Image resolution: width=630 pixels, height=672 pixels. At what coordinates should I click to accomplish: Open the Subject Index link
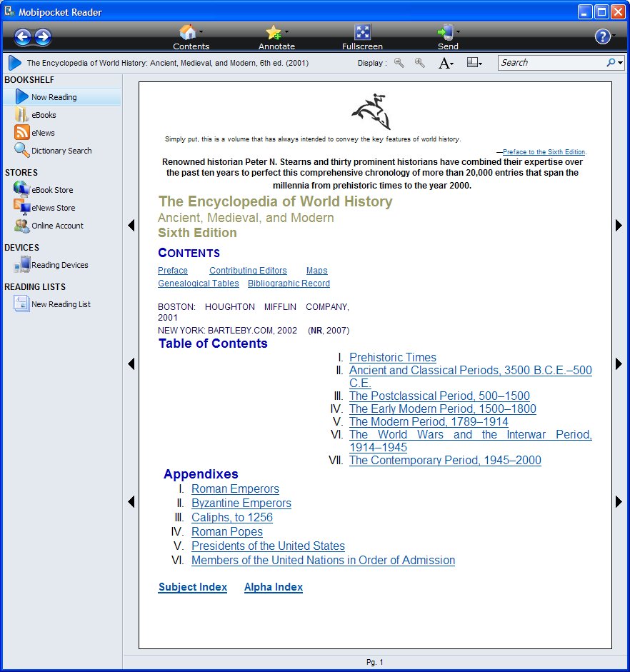point(193,587)
